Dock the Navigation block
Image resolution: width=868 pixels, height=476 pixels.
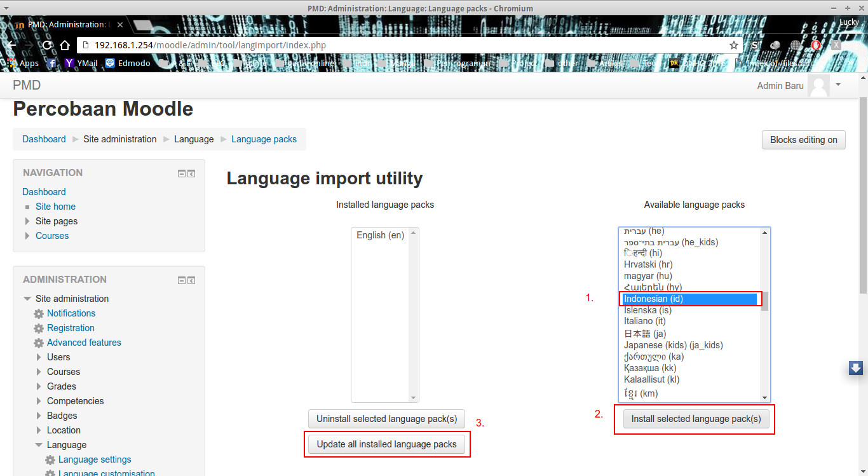[191, 173]
